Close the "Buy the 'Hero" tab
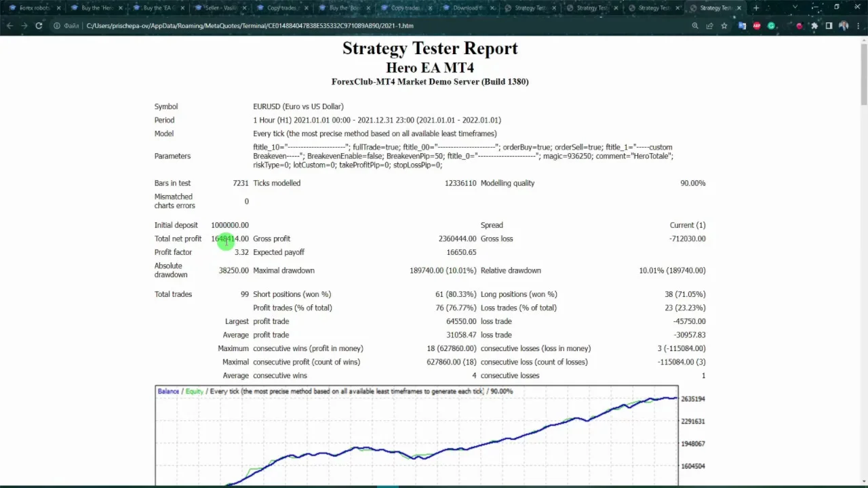Image resolution: width=868 pixels, height=488 pixels. pyautogui.click(x=121, y=8)
